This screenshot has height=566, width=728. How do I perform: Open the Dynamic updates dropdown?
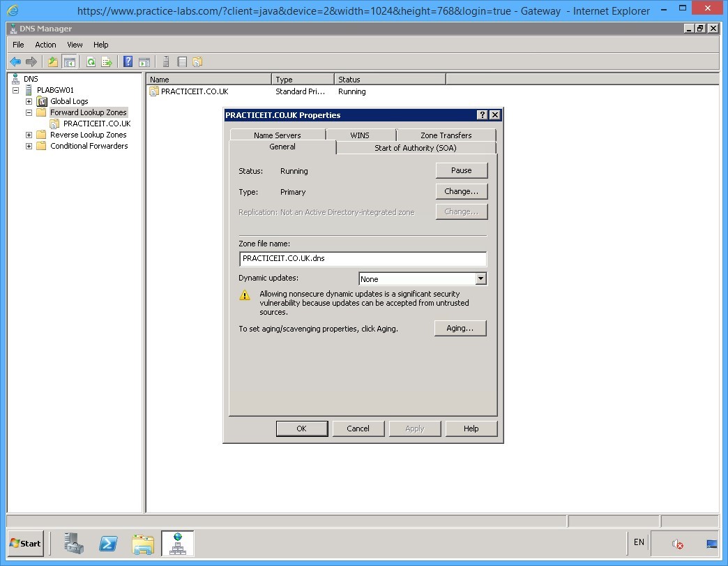(x=480, y=278)
